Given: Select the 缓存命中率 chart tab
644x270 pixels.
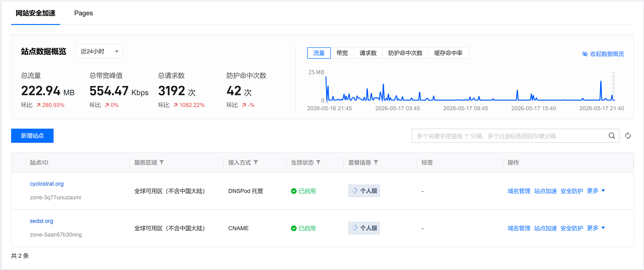Looking at the screenshot, I should 448,53.
